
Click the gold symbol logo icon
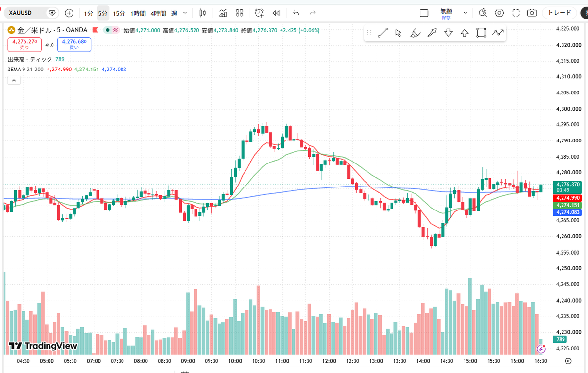pyautogui.click(x=12, y=30)
